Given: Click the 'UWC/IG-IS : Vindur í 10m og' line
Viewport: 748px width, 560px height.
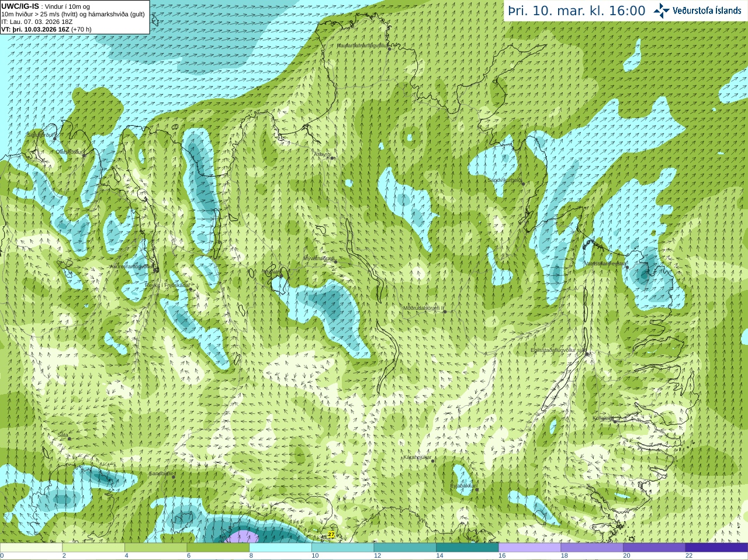Looking at the screenshot, I should tap(46, 6).
